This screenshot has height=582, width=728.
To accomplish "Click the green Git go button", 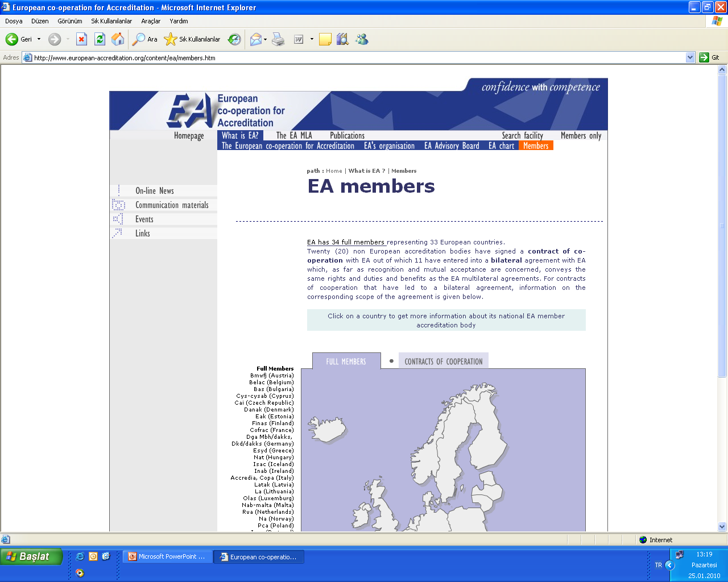I will coord(710,57).
